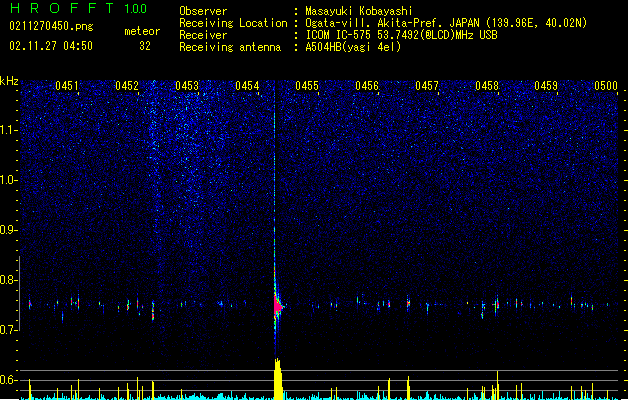Click the 'Receiving Location' label
Image resolution: width=629 pixels, height=400 pixels.
point(233,23)
